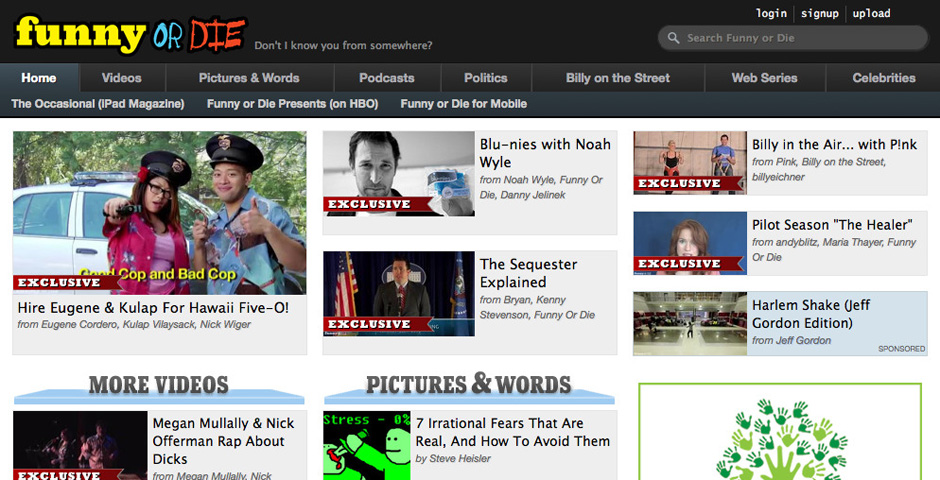
Task: Open the Pilot Season The Healer thumbnail
Action: click(690, 243)
